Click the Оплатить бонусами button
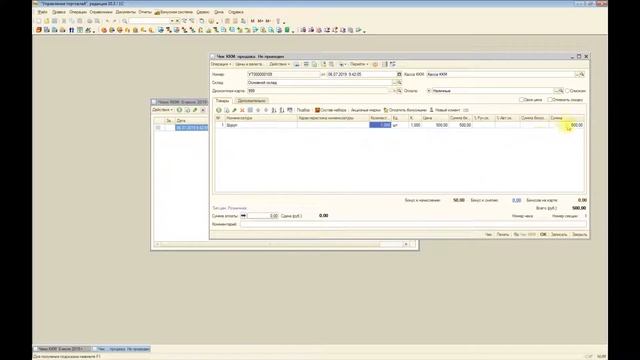Screen dimensions: 640x360 click(x=405, y=110)
